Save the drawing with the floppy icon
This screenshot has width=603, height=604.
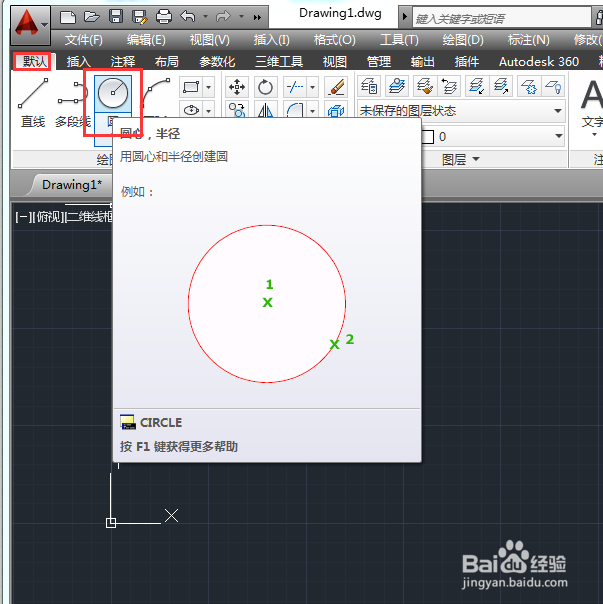pyautogui.click(x=116, y=17)
